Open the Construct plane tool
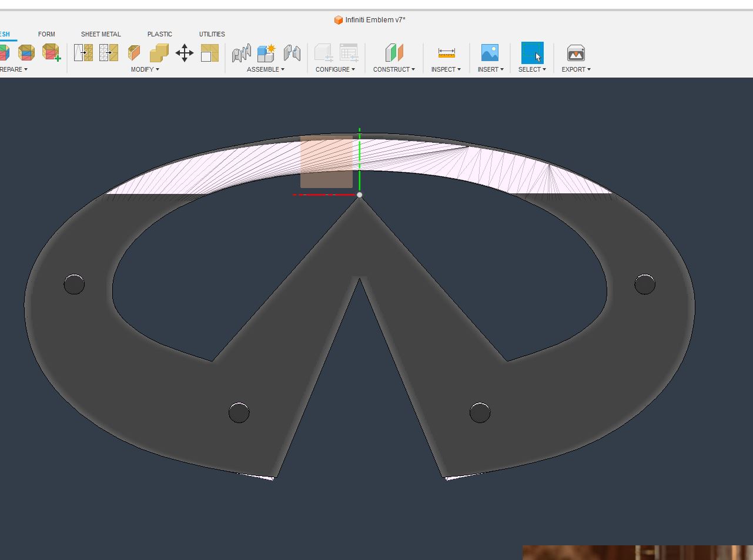The image size is (753, 560). pyautogui.click(x=394, y=53)
